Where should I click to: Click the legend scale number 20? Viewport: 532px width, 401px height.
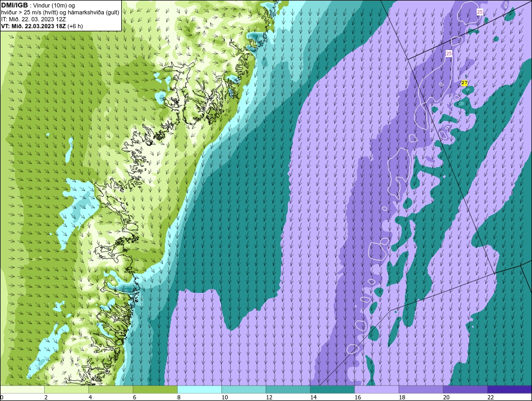446,397
